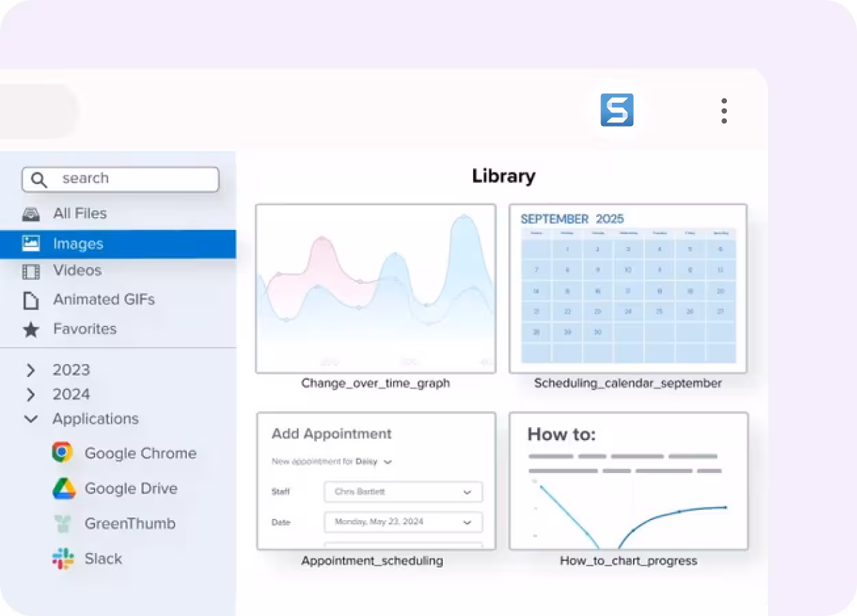Collapse the Applications section chevron

[x=31, y=419]
